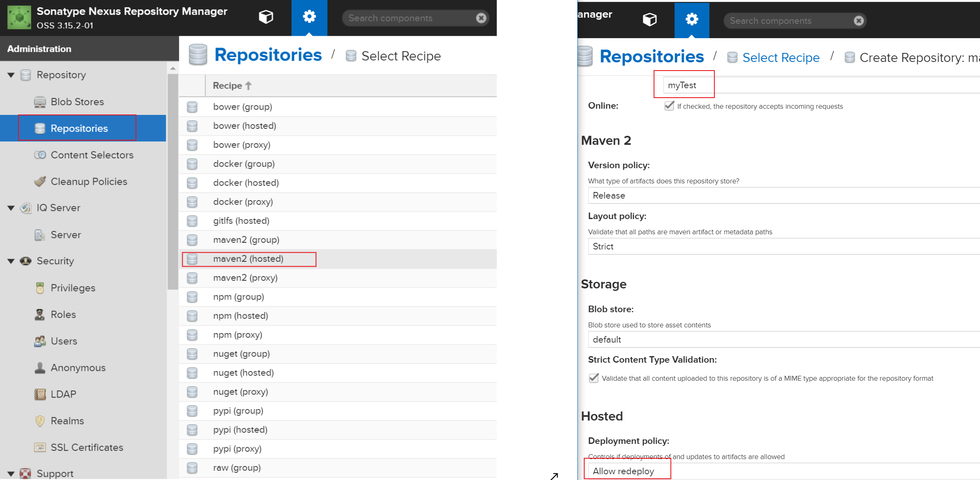Open SSL Certificates under Security
Image resolution: width=980 pixels, height=480 pixels.
tap(79, 448)
